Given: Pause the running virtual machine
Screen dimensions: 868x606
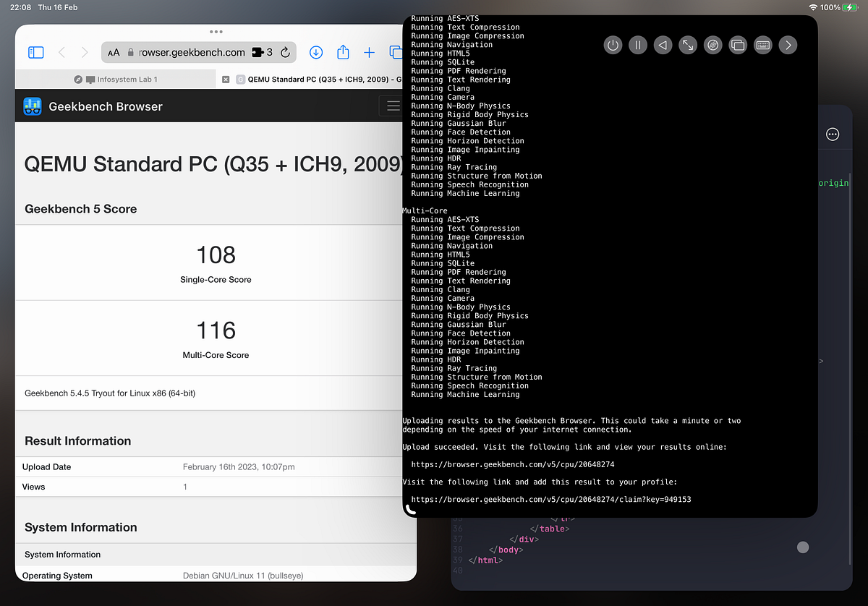Looking at the screenshot, I should coord(637,45).
